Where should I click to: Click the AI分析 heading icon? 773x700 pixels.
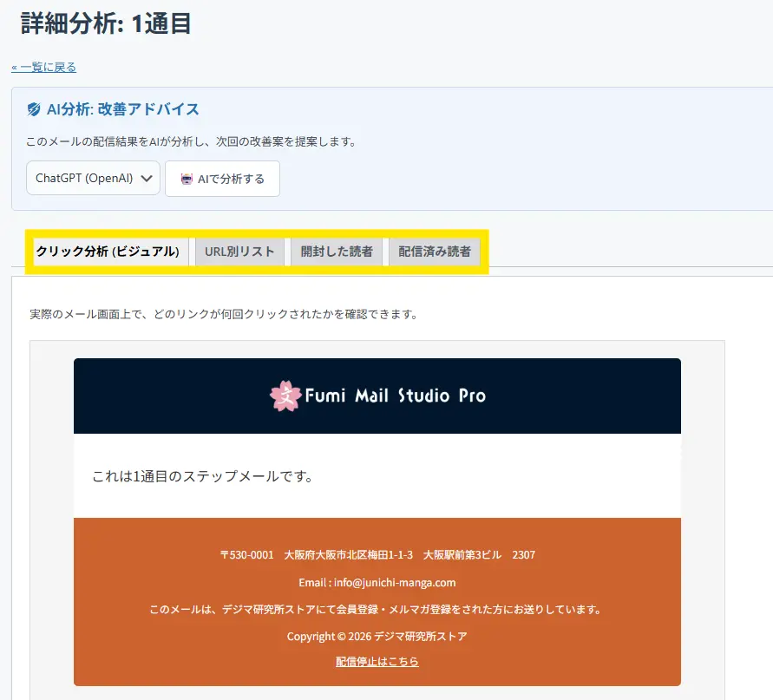coord(34,109)
